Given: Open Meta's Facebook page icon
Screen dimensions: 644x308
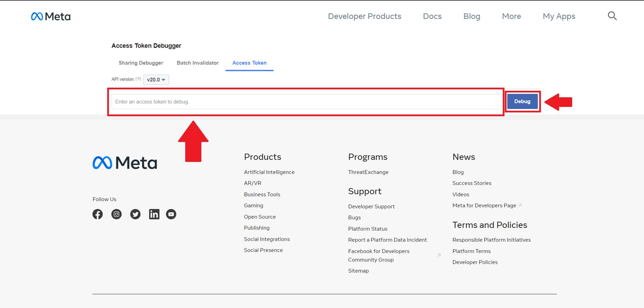Looking at the screenshot, I should pyautogui.click(x=98, y=214).
